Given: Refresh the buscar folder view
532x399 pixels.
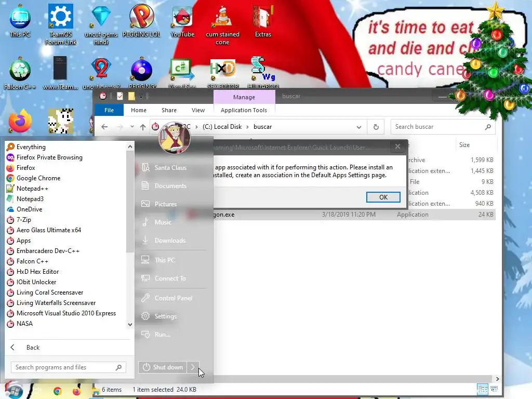Looking at the screenshot, I should pyautogui.click(x=376, y=127).
